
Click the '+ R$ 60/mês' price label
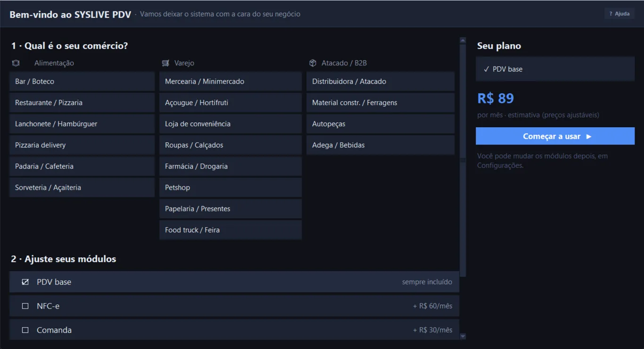(432, 306)
